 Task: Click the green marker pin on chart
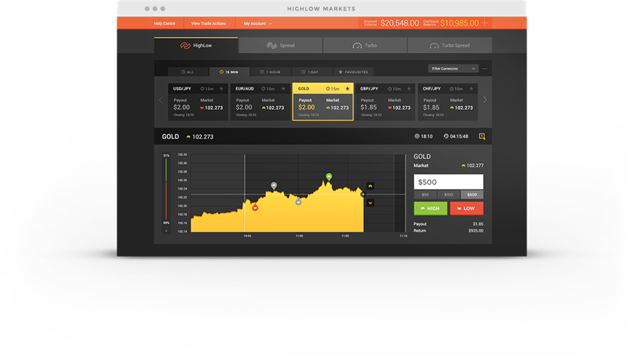(x=329, y=177)
